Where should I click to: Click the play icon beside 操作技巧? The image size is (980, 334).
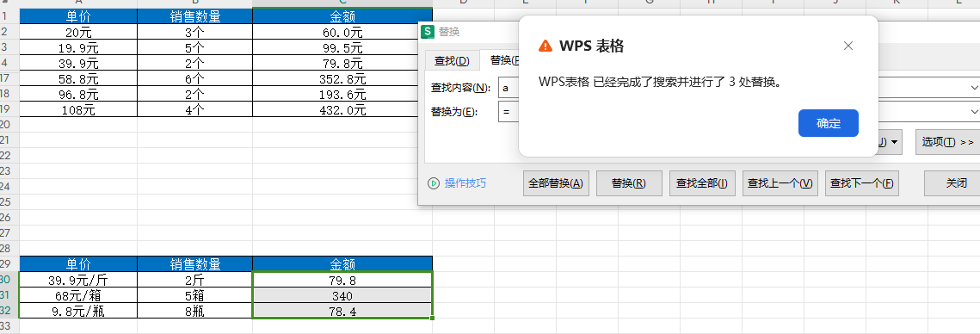click(x=433, y=183)
